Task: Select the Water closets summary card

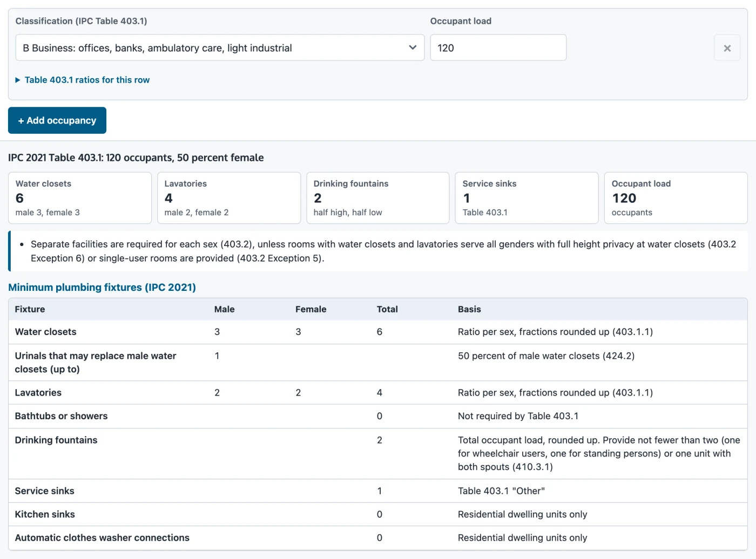Action: click(80, 198)
